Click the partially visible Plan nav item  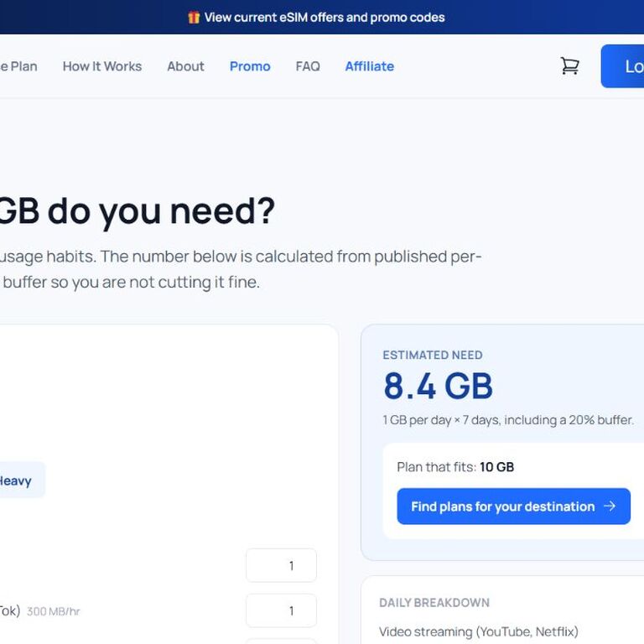pos(18,66)
